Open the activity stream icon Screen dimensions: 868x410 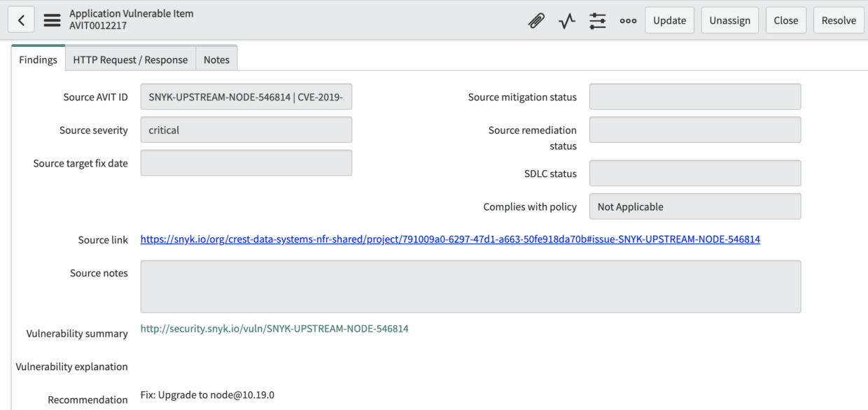[566, 20]
